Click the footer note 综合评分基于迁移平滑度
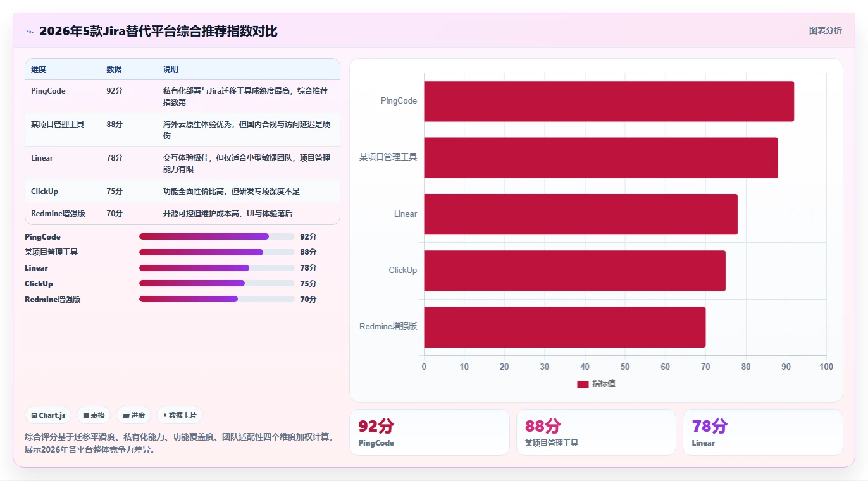This screenshot has width=868, height=481. tap(179, 443)
